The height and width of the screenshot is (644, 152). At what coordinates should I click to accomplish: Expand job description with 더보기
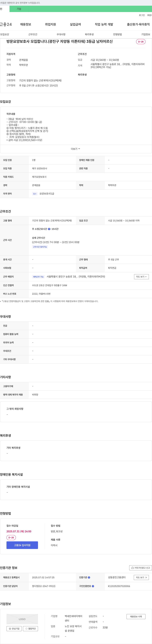coord(76,149)
